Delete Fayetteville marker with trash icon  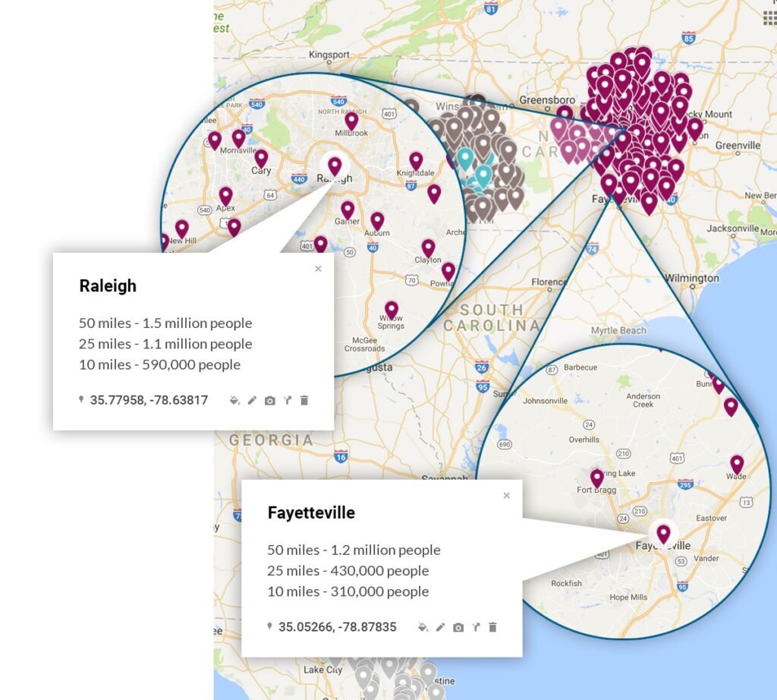tap(492, 627)
